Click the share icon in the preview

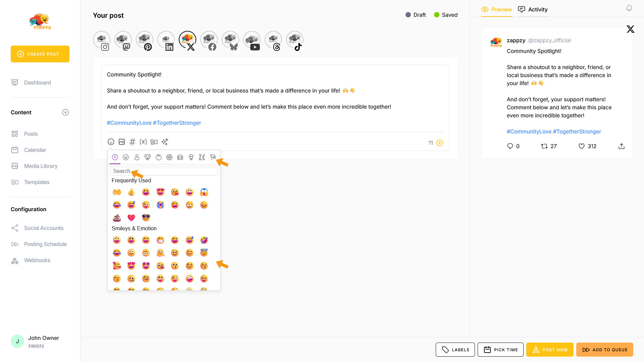622,146
